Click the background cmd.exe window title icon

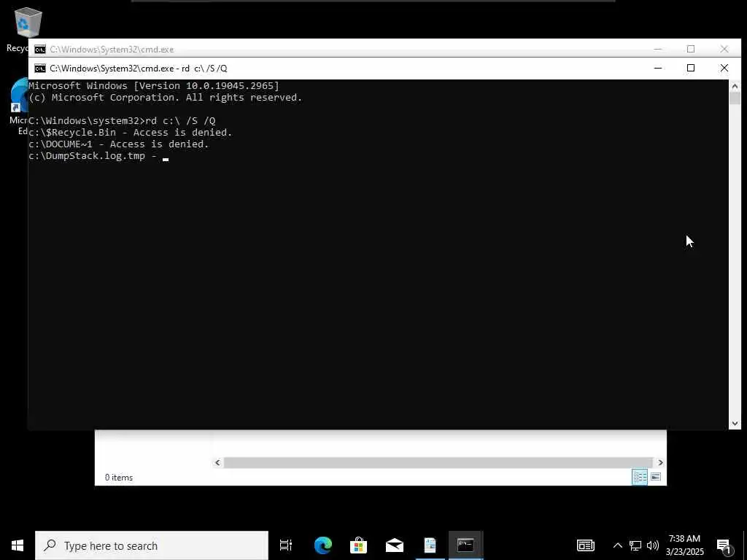(x=40, y=50)
